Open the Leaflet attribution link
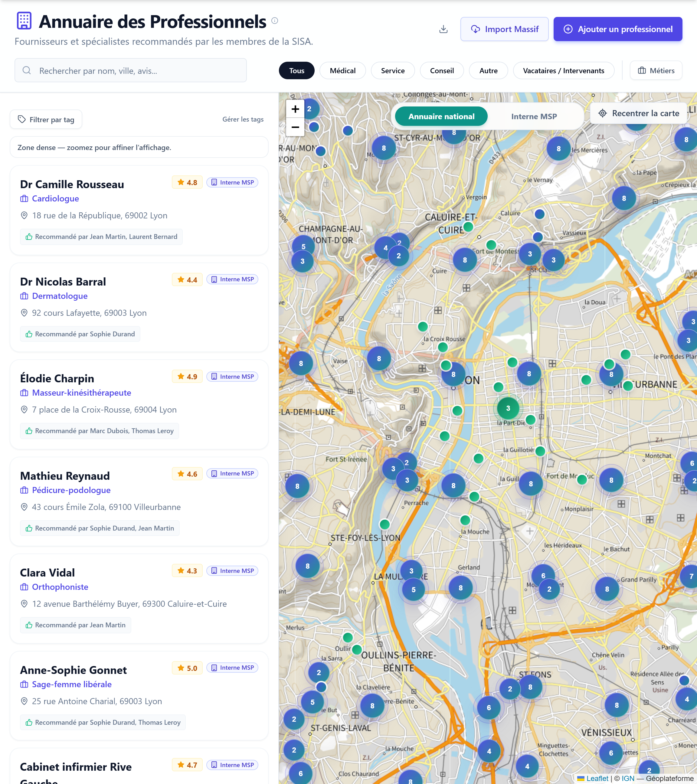This screenshot has height=784, width=697. click(593, 778)
